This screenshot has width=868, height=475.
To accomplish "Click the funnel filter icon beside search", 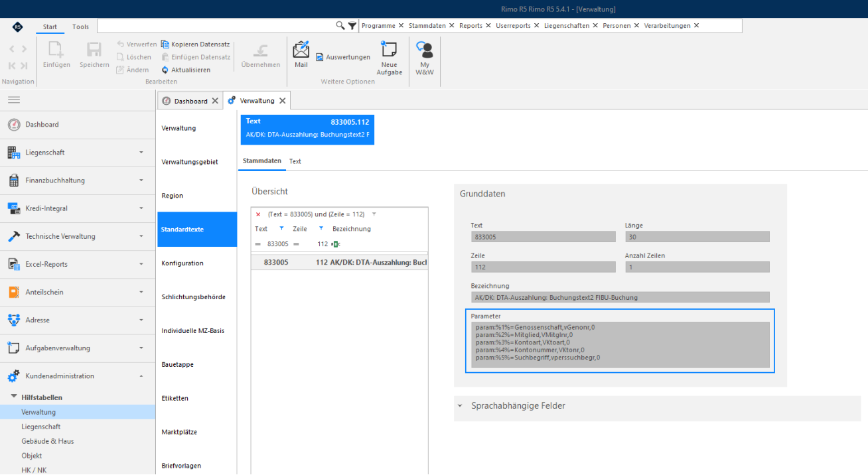I will point(352,26).
